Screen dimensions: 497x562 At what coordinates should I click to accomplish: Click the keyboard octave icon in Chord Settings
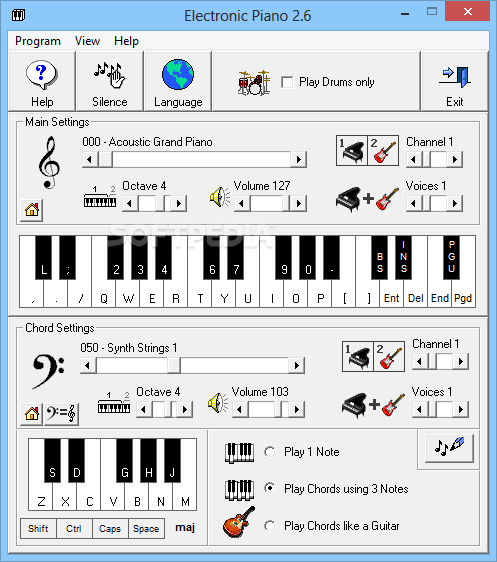(x=114, y=403)
